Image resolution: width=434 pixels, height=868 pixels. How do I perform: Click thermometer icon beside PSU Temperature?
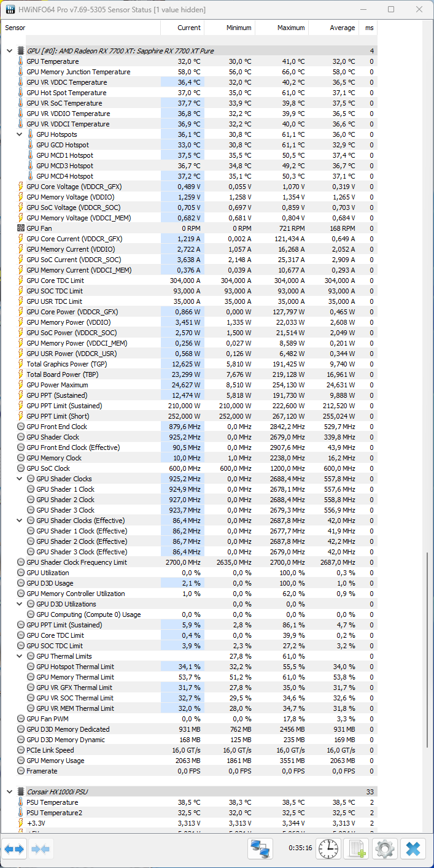click(x=20, y=802)
